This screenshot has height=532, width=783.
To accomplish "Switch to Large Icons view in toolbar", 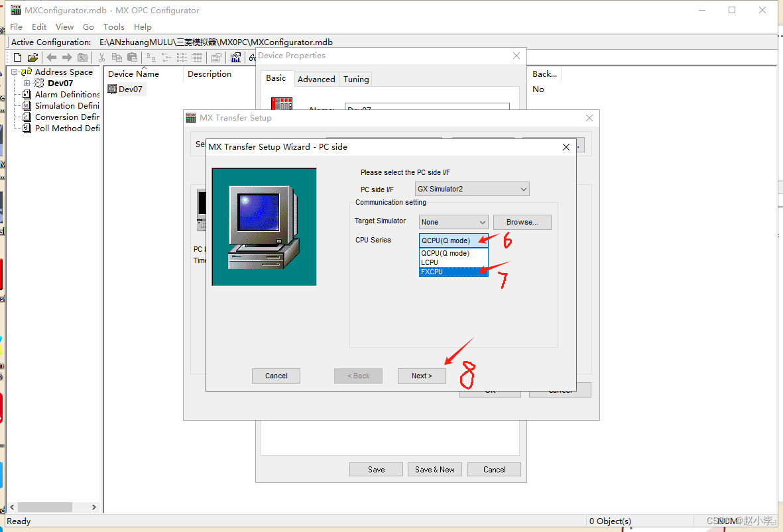I will pos(151,58).
